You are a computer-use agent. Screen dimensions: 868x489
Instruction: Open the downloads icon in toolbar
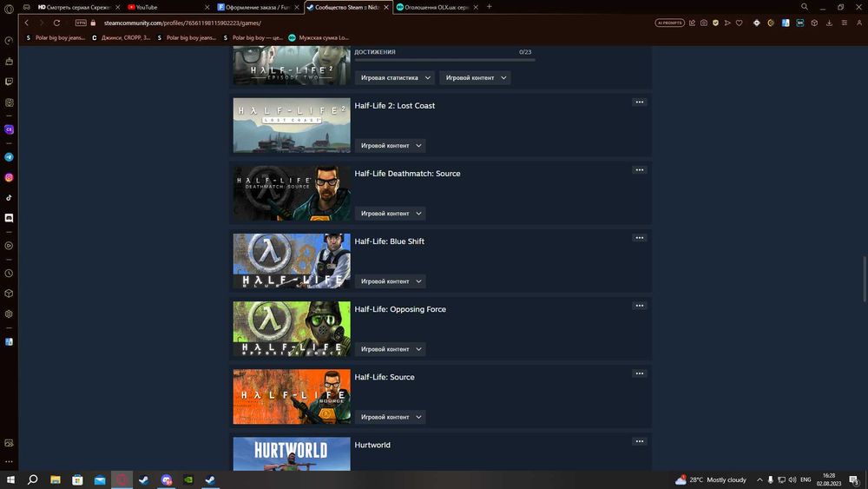pos(829,23)
